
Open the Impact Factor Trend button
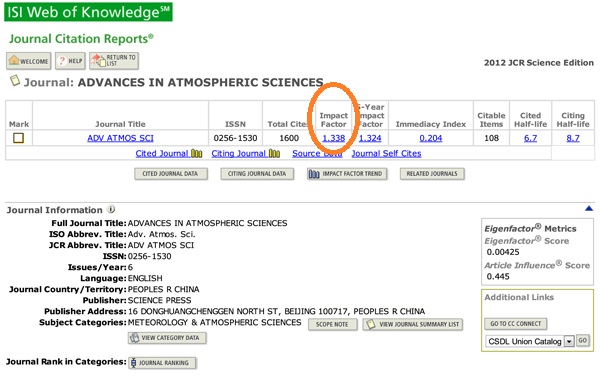point(347,174)
